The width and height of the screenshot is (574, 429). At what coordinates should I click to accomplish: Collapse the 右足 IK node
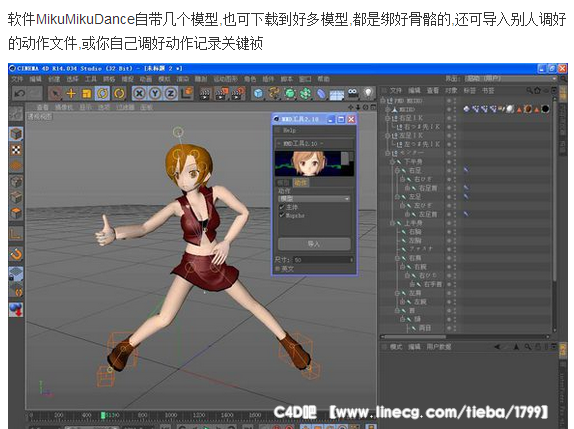point(387,118)
